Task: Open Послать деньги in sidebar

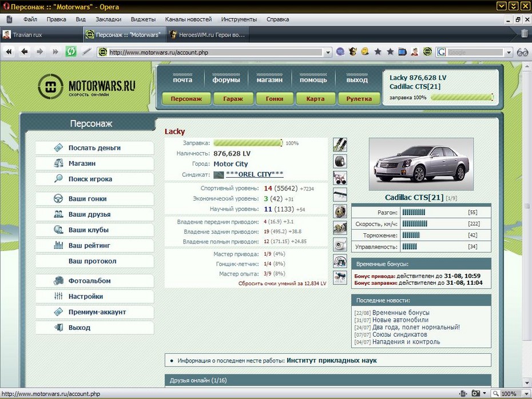Action: pos(94,148)
